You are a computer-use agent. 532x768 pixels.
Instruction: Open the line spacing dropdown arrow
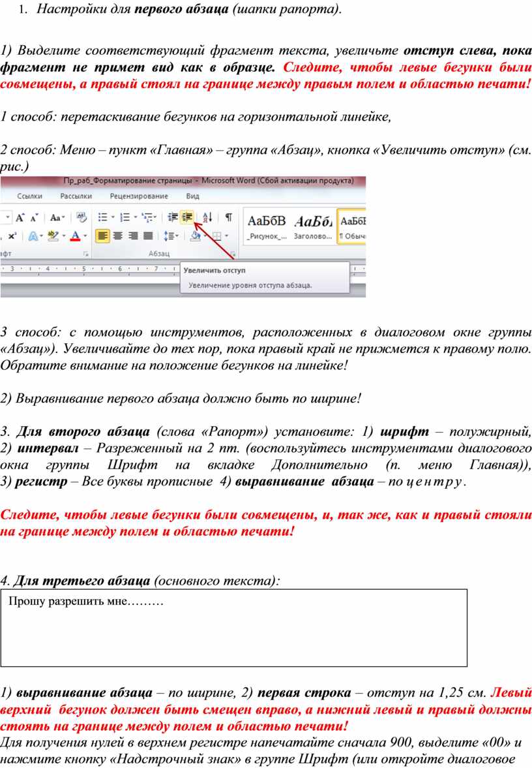(177, 236)
